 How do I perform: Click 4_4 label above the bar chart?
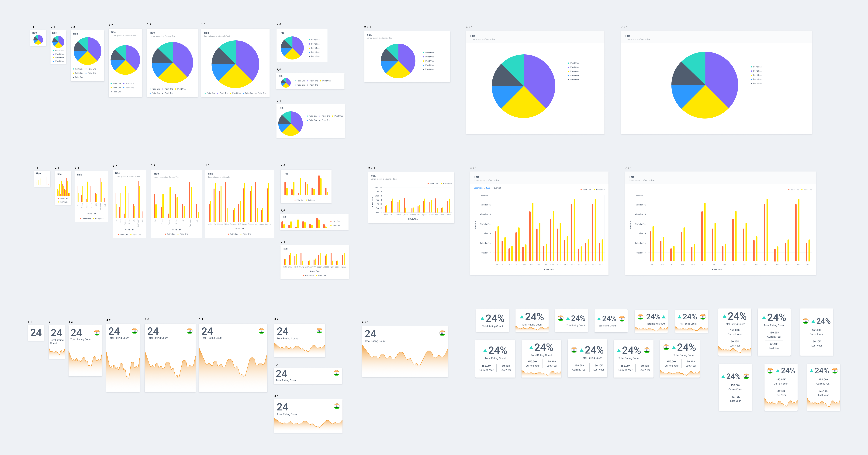click(207, 165)
